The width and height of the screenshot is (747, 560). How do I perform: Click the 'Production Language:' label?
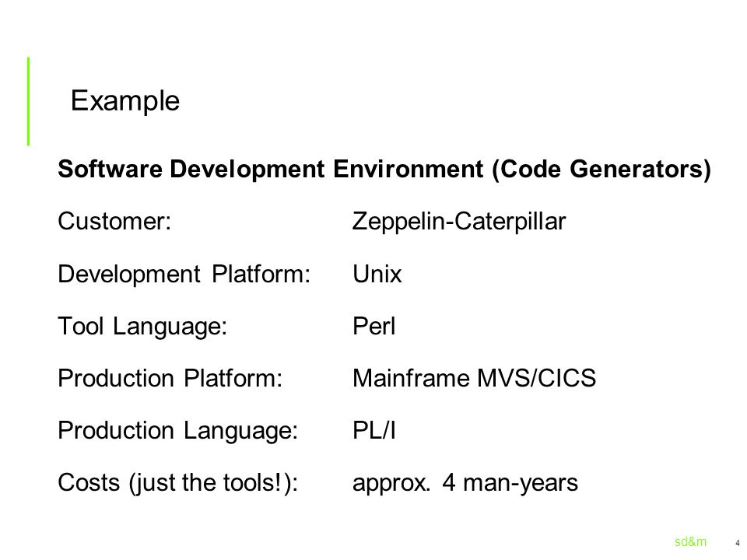(177, 431)
